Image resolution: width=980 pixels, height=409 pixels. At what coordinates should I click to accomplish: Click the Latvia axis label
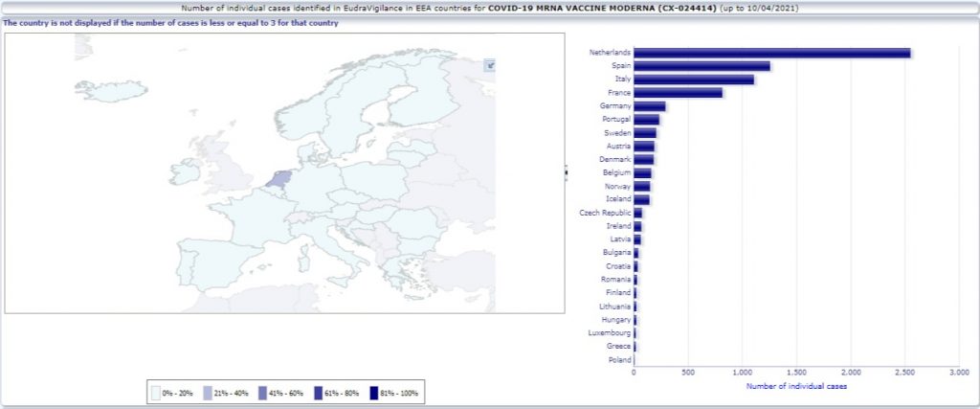(x=620, y=239)
